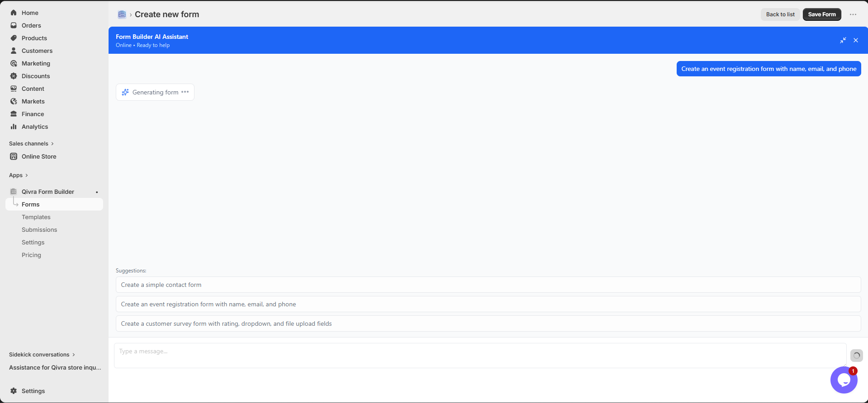Close the Form Builder AI Assistant
The width and height of the screenshot is (868, 403).
[856, 40]
